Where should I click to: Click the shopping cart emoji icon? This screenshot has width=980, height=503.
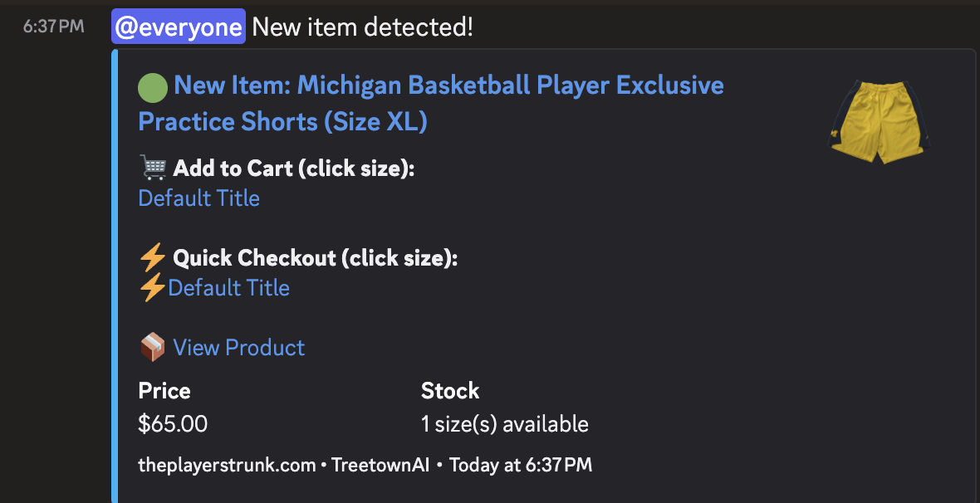154,168
